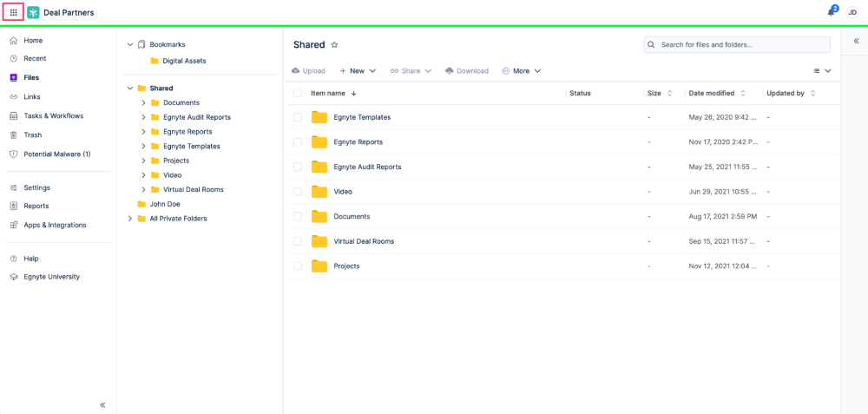Open the New dropdown menu
Viewport: 868px width, 414px height.
point(358,71)
